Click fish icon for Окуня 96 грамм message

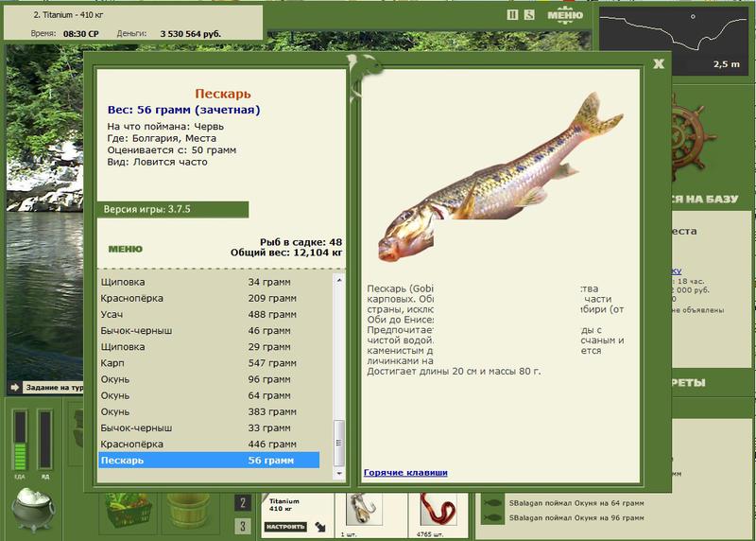pyautogui.click(x=491, y=518)
